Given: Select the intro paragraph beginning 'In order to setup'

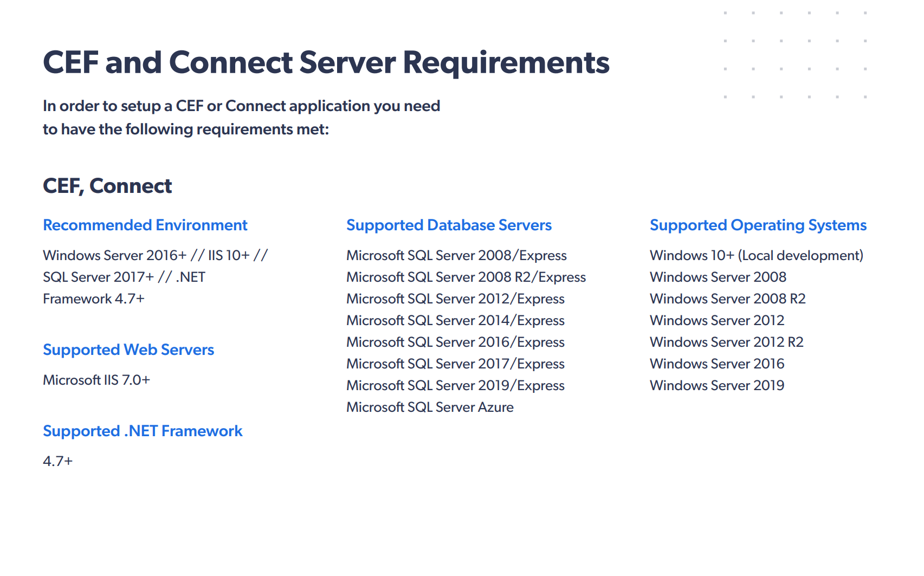Looking at the screenshot, I should pos(242,118).
